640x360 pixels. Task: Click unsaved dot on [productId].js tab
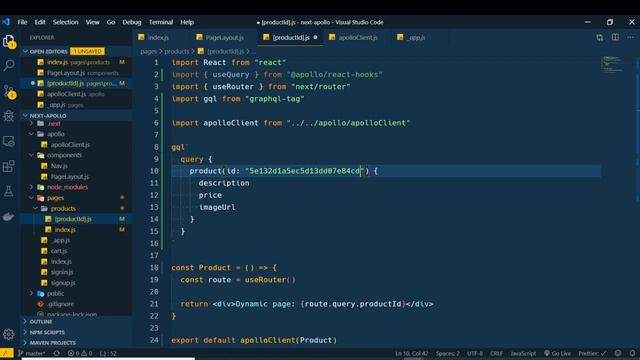pos(316,38)
